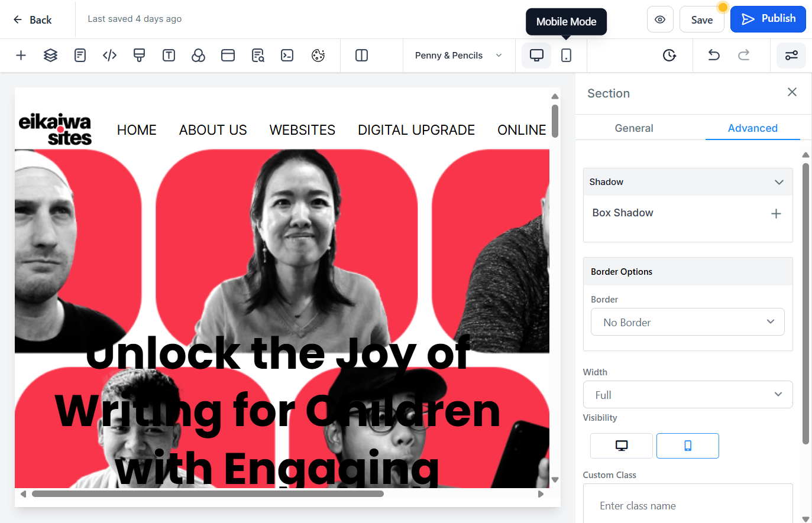Toggle mobile visibility for the section
The width and height of the screenshot is (812, 523).
point(688,446)
